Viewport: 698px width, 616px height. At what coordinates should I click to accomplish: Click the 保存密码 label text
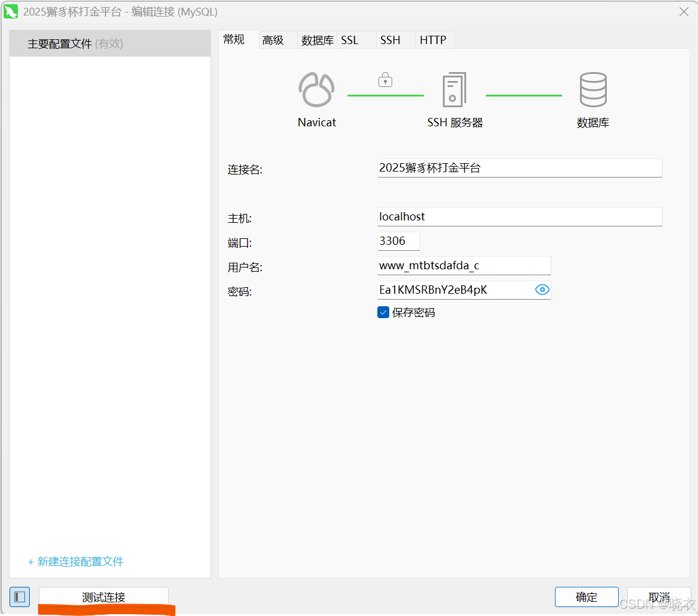point(414,313)
